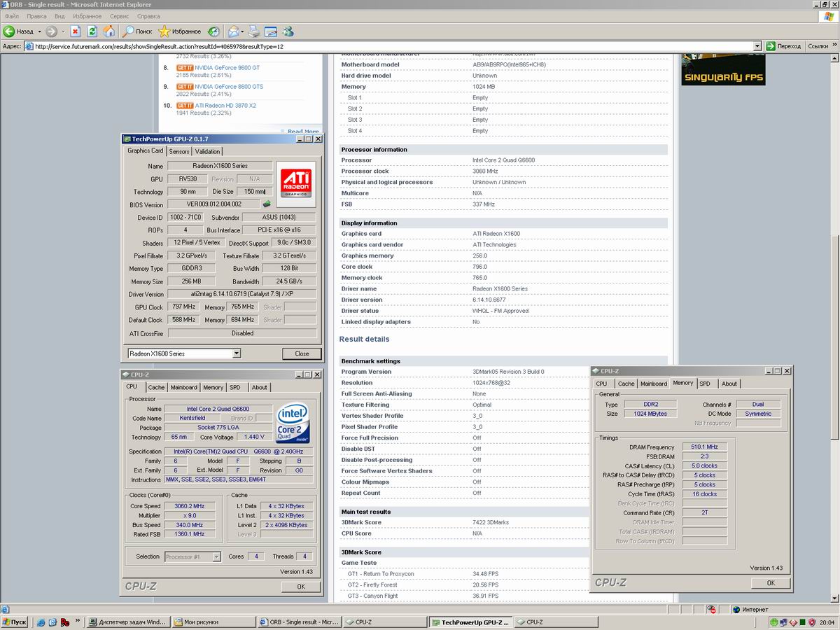
Task: Click the Пуск Start button
Action: click(x=15, y=622)
